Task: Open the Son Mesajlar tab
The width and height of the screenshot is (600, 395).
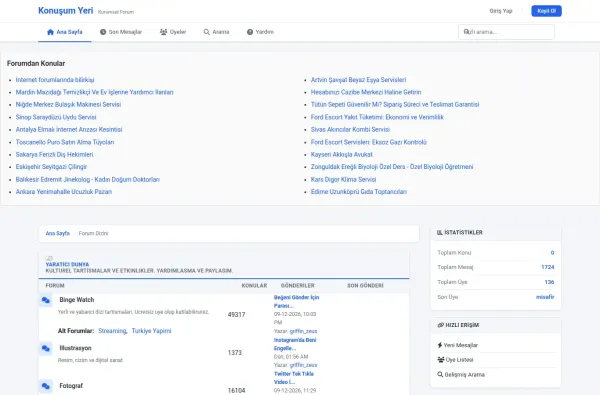Action: click(121, 32)
